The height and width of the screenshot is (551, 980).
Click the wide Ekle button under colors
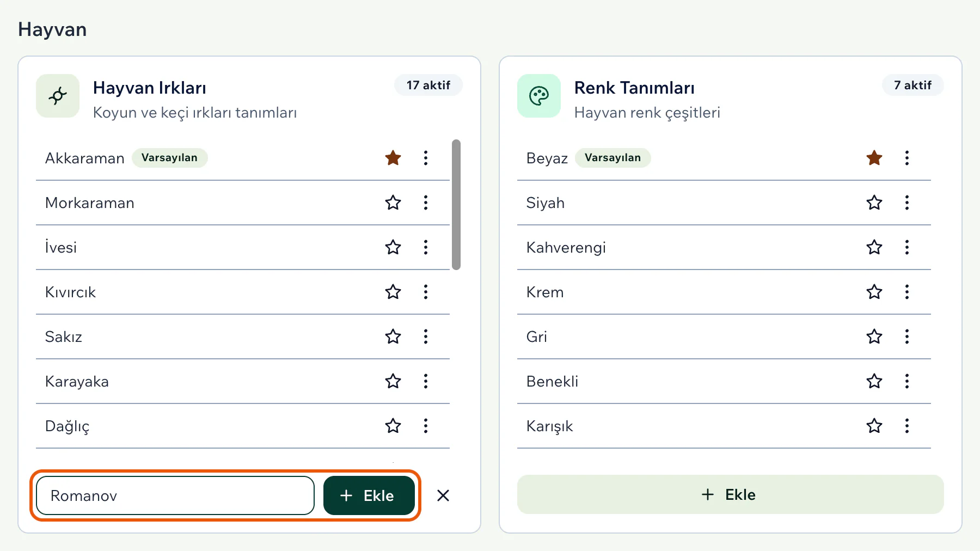730,494
